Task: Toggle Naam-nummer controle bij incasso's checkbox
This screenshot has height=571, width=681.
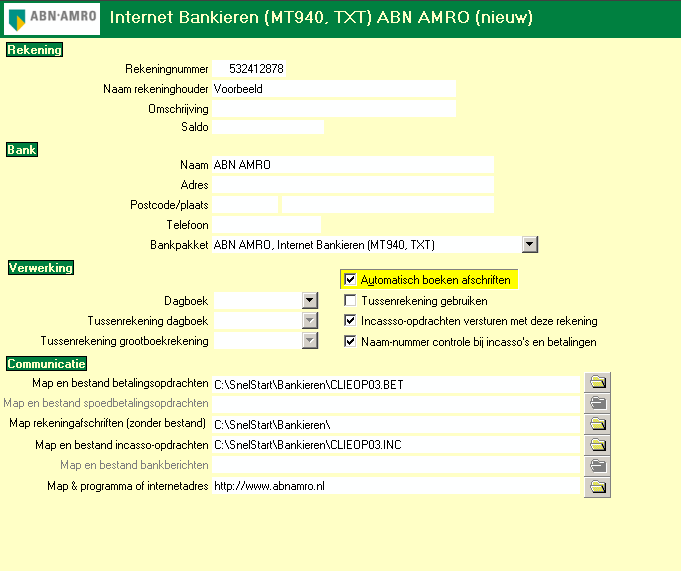Action: tap(350, 342)
